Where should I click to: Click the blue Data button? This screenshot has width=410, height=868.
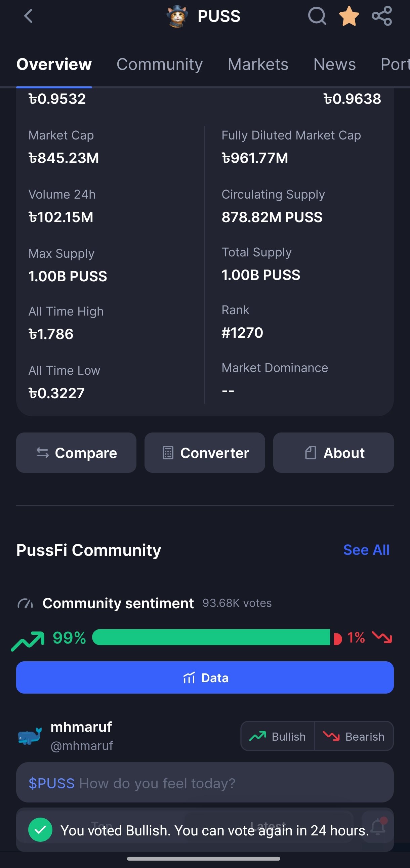[205, 677]
